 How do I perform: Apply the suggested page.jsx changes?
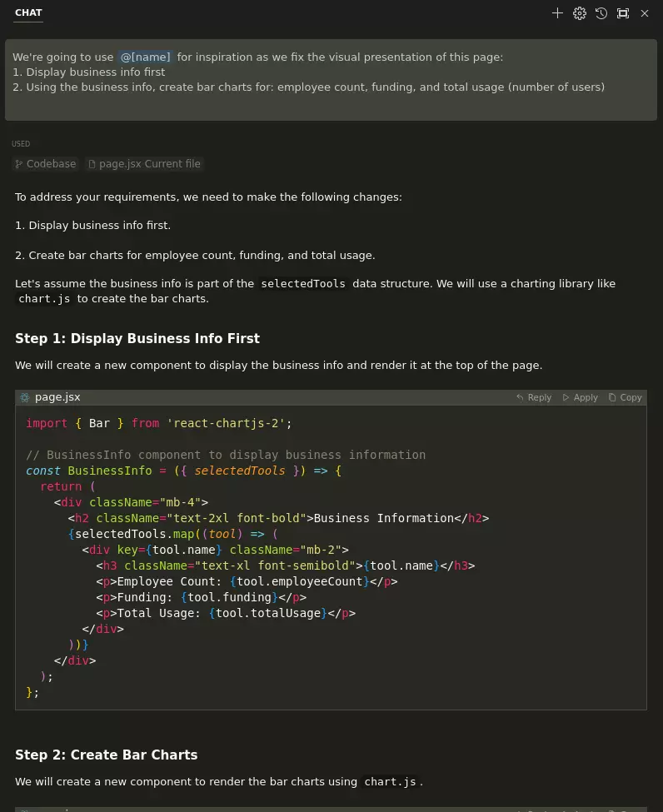pyautogui.click(x=579, y=397)
